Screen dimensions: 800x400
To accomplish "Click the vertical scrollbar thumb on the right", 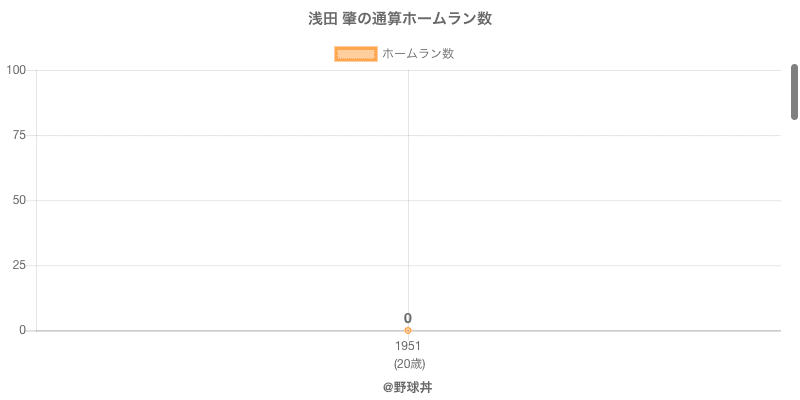I will (794, 92).
